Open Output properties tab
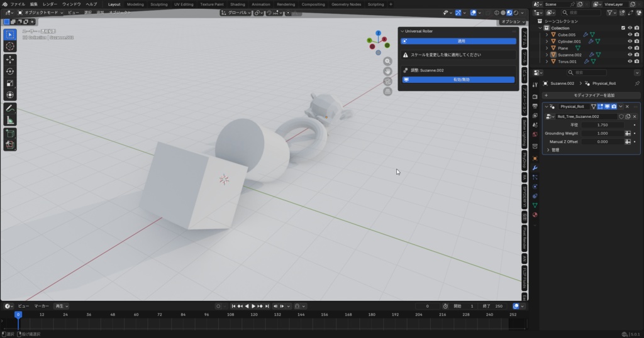 click(x=535, y=106)
